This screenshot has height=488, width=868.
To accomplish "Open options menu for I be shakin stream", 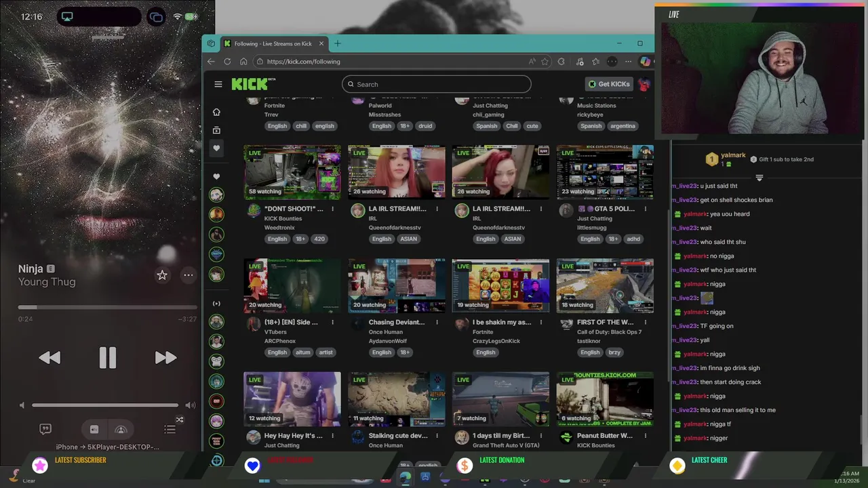I will click(540, 322).
